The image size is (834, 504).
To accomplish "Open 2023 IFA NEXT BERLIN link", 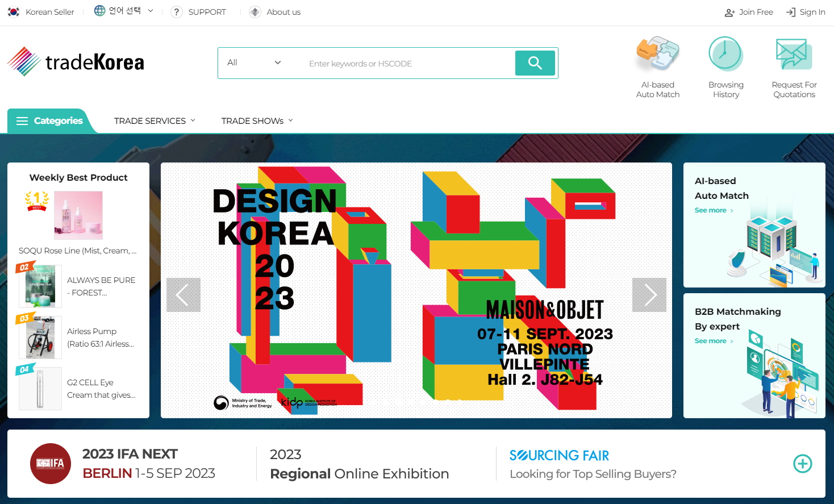I will click(x=149, y=464).
